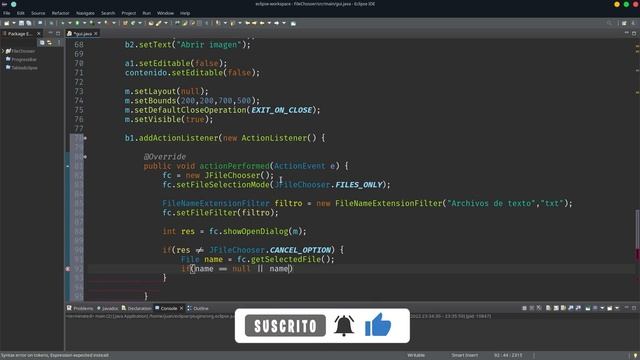The height and width of the screenshot is (360, 640).
Task: Toggle Skip All Breakpoints
Action: click(x=51, y=23)
